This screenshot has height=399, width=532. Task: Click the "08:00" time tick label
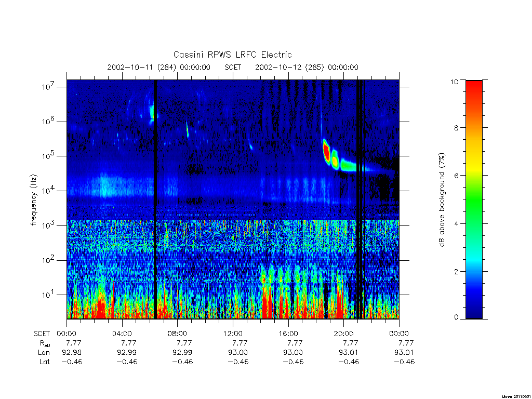[178, 334]
